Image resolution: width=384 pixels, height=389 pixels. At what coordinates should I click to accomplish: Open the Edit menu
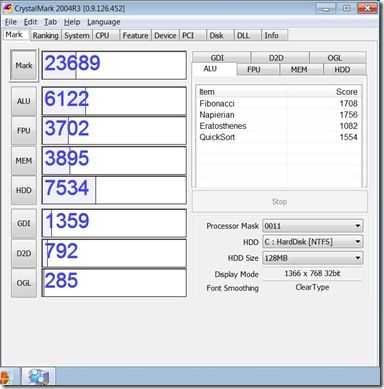[x=30, y=22]
